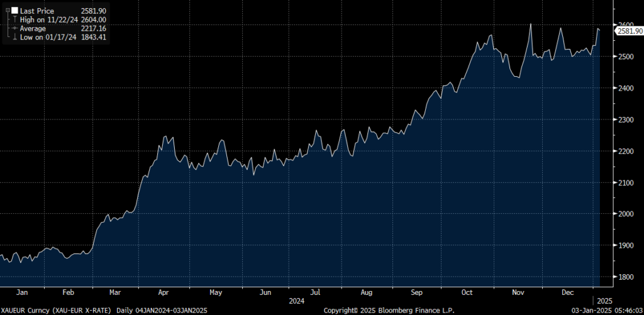Click the Nov label on the time axis

point(518,292)
